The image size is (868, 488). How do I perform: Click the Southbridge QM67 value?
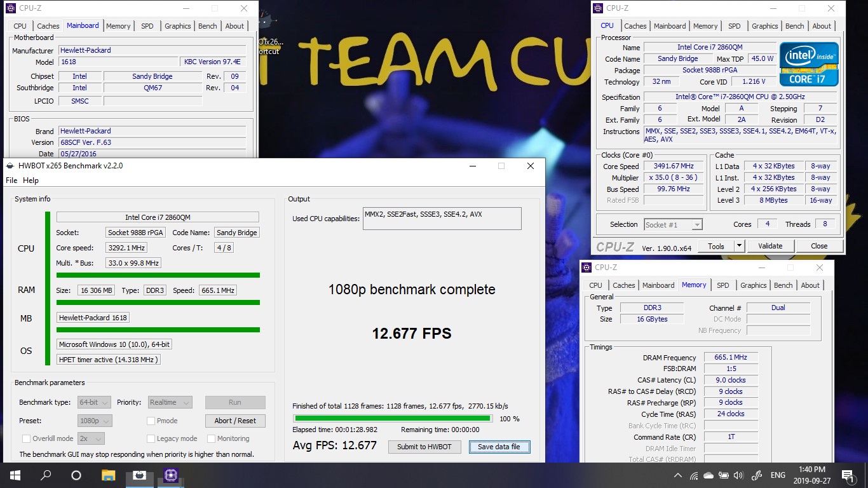click(x=153, y=88)
